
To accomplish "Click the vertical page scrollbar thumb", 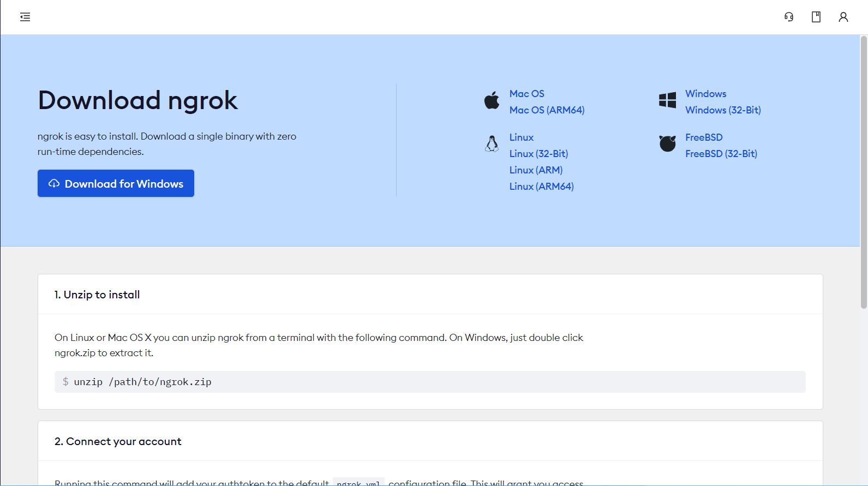I will [864, 172].
